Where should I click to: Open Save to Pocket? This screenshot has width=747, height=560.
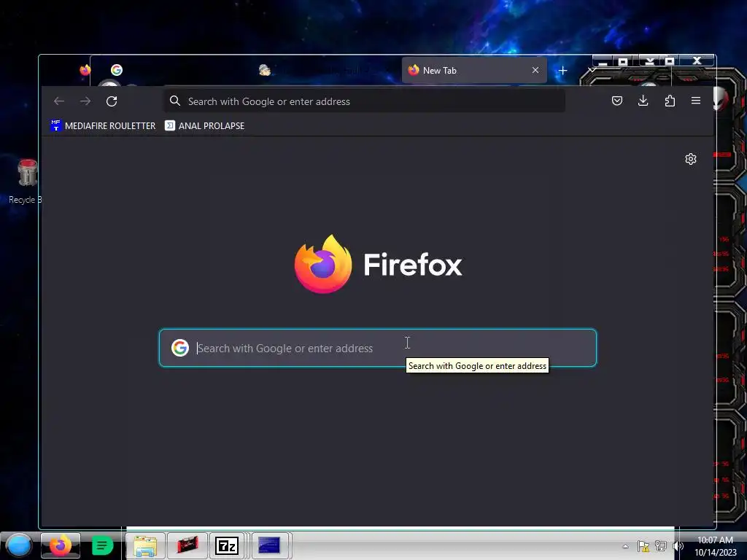pyautogui.click(x=617, y=101)
